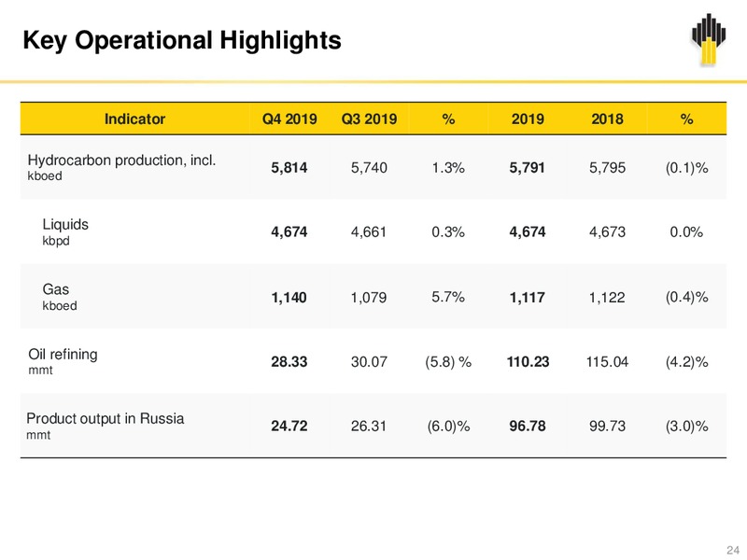Select the 'Gas' row label
The width and height of the screenshot is (747, 560).
[56, 289]
